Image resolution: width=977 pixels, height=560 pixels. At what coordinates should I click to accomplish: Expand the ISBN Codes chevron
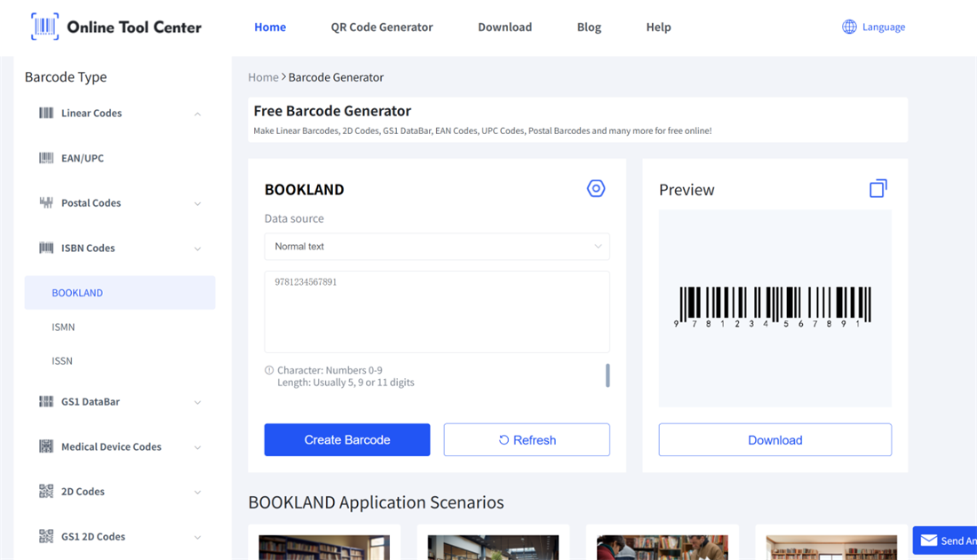click(197, 248)
